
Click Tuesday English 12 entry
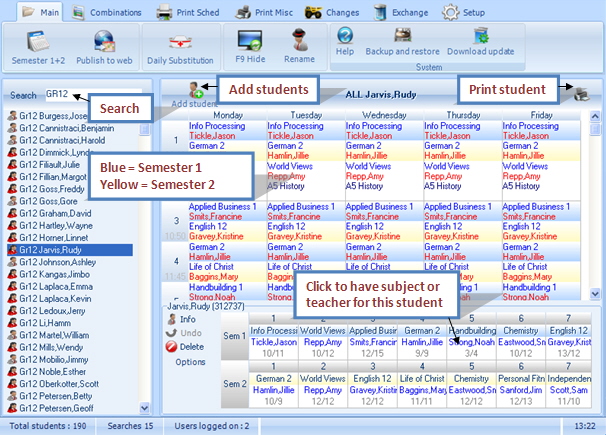[286, 226]
